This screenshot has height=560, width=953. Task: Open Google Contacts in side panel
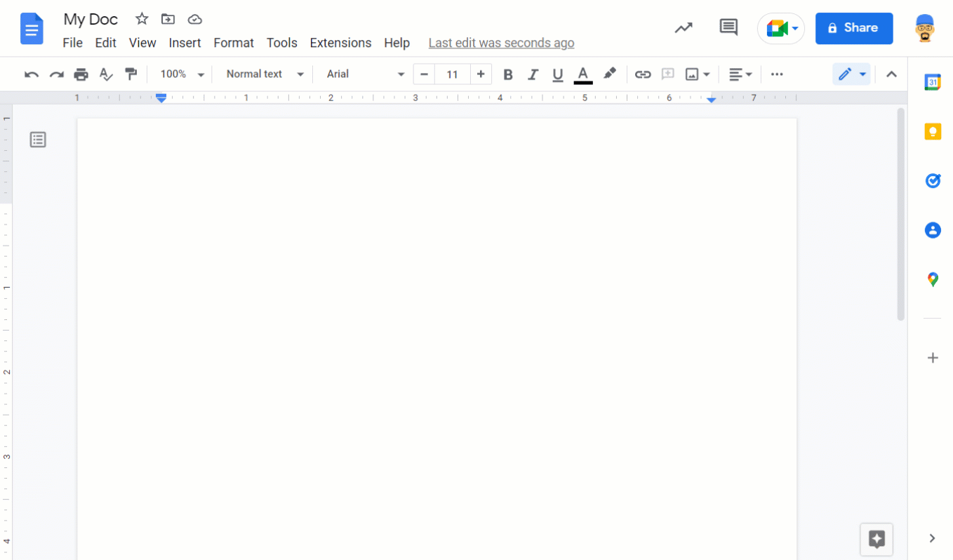click(x=933, y=230)
